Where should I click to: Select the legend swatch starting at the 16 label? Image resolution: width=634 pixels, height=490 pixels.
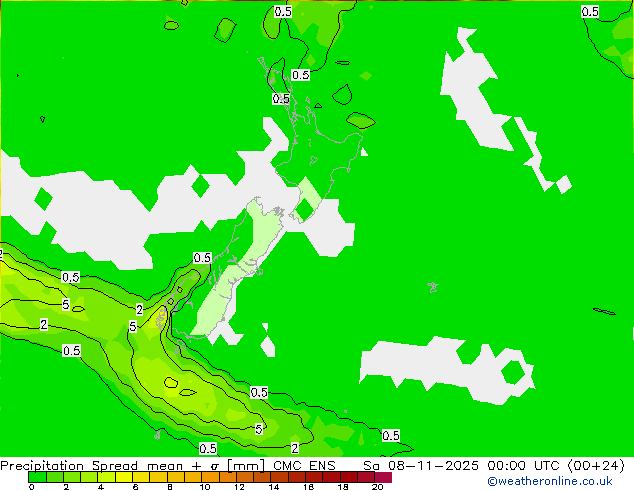pos(314,477)
